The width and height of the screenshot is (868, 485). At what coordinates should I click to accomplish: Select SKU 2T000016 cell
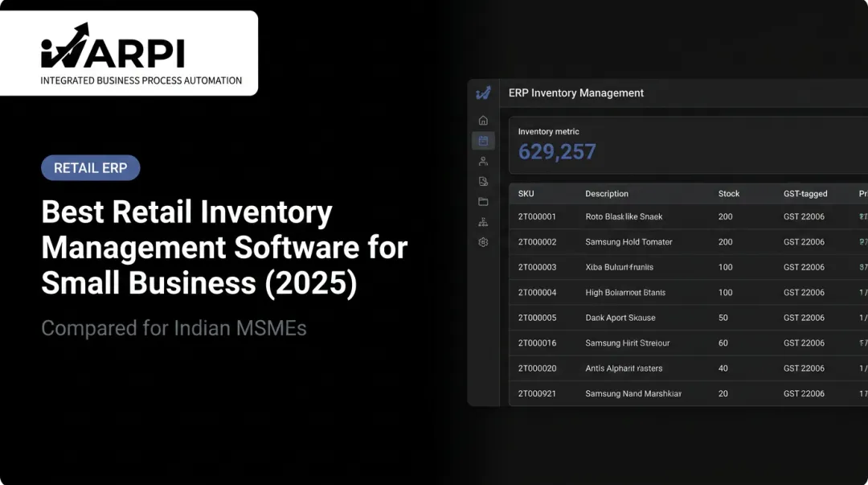[x=537, y=343]
